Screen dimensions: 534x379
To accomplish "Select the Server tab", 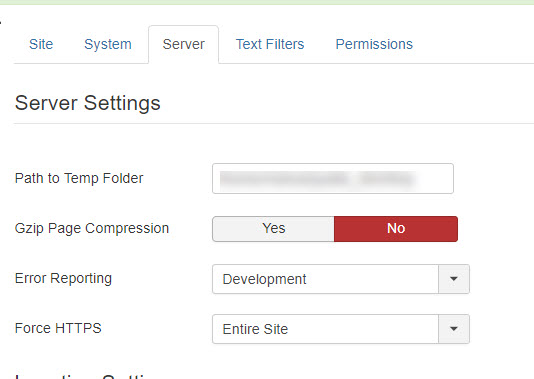I will click(184, 44).
